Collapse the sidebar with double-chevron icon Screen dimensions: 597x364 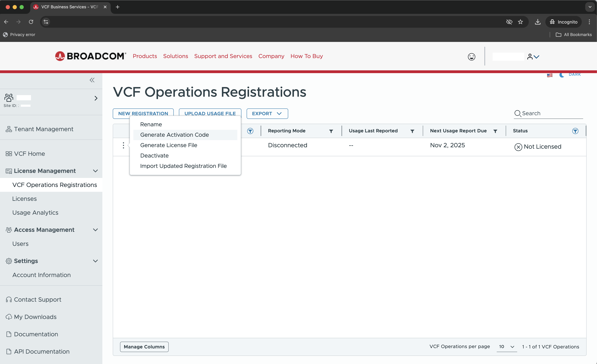[92, 80]
